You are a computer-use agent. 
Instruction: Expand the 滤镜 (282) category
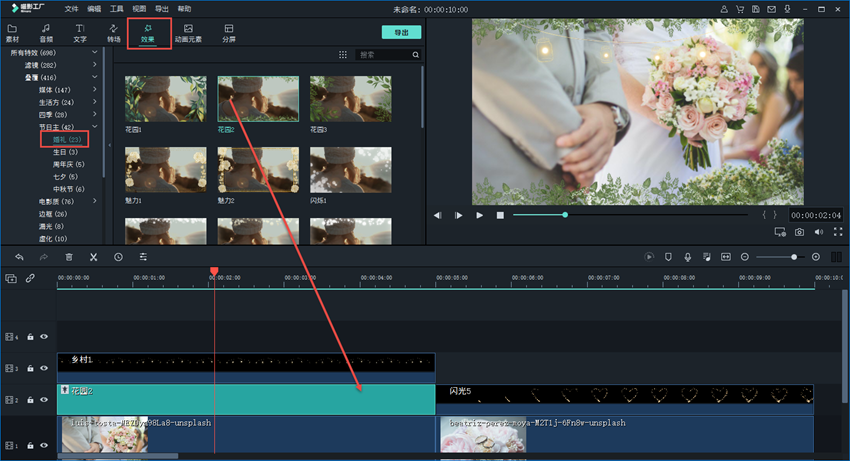95,65
